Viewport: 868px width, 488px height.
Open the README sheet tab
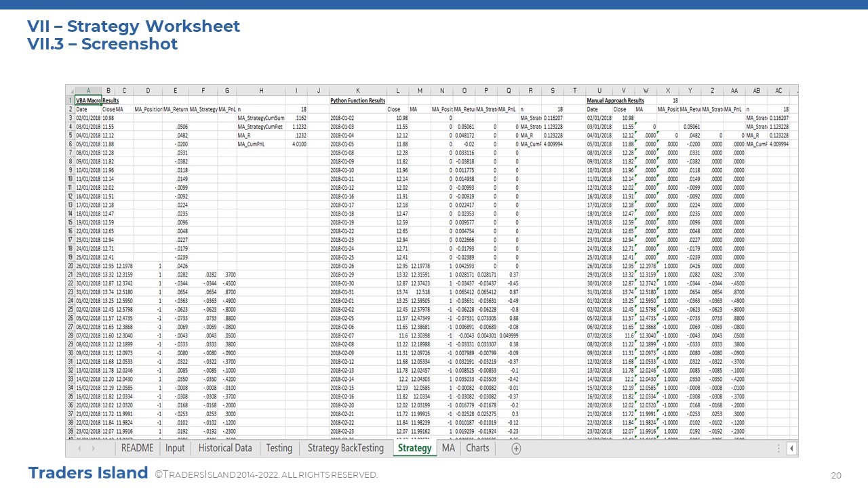[x=136, y=448]
